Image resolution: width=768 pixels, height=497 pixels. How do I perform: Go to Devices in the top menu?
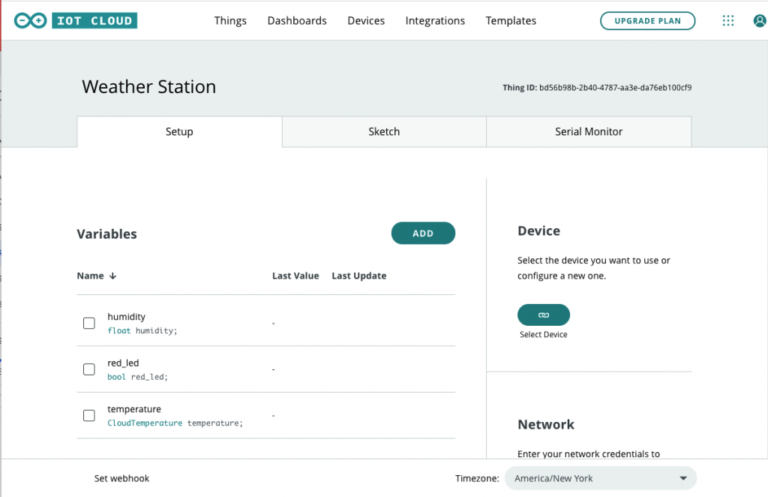pos(366,21)
